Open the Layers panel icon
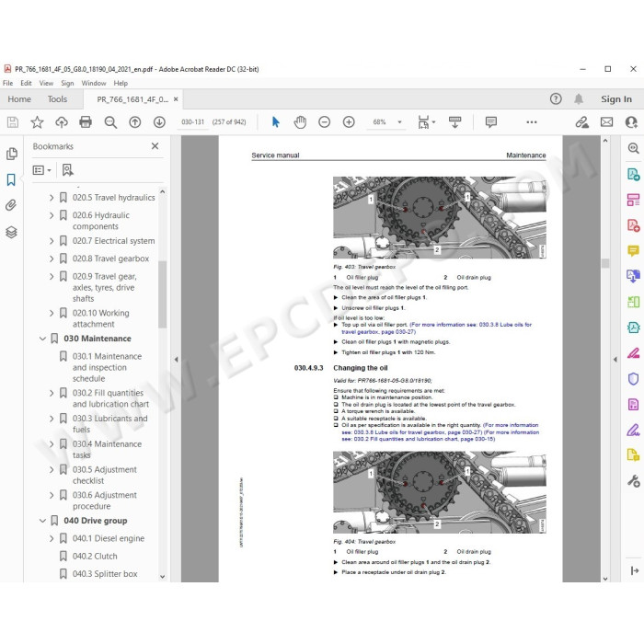The image size is (644, 644). 11,232
